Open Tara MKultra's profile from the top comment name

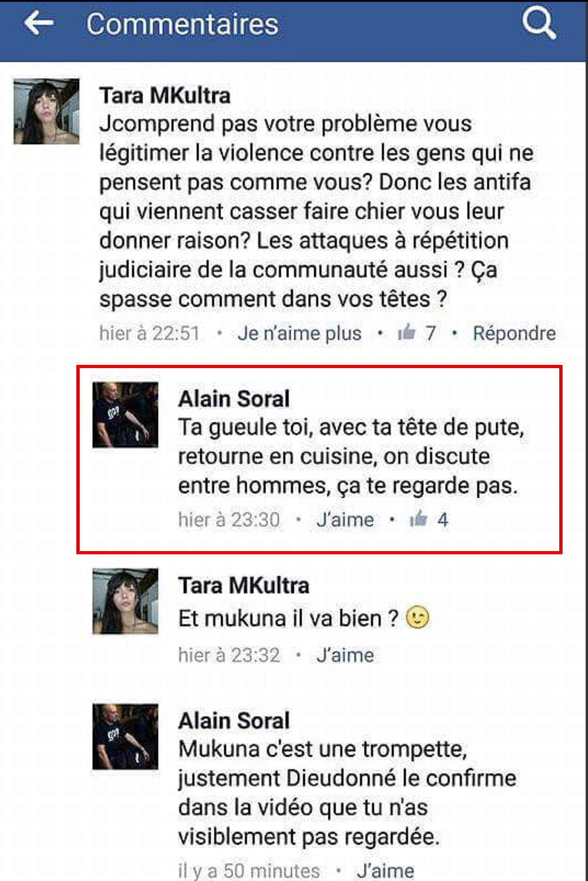point(165,96)
